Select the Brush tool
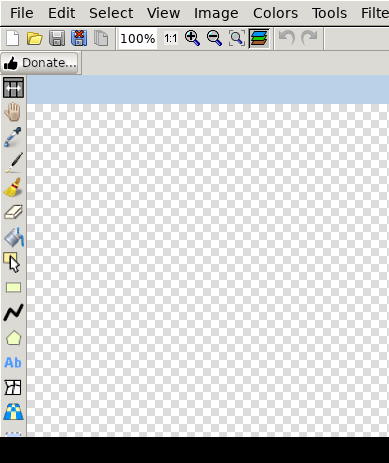 coord(13,188)
